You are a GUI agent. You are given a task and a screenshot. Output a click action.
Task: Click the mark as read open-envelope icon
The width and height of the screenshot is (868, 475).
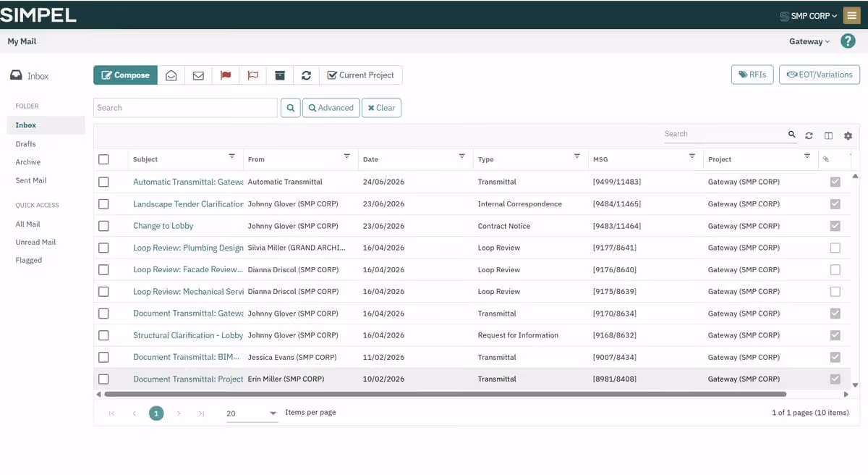[171, 75]
